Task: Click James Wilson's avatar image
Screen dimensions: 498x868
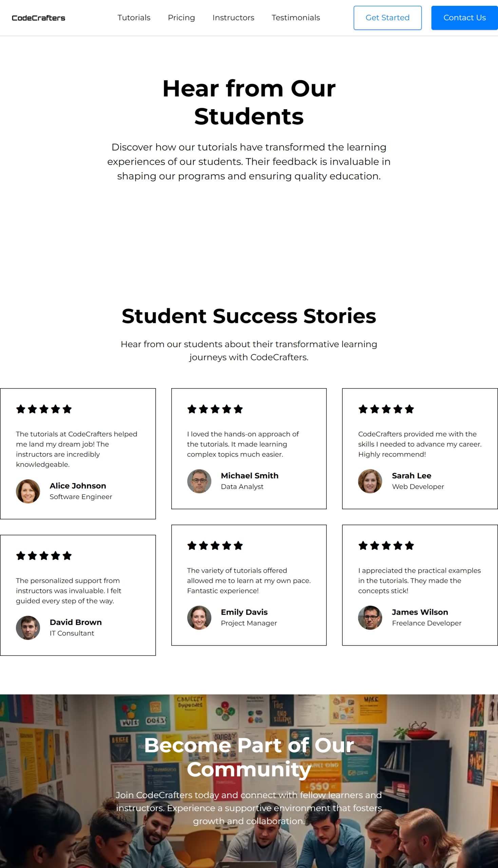Action: pos(370,617)
